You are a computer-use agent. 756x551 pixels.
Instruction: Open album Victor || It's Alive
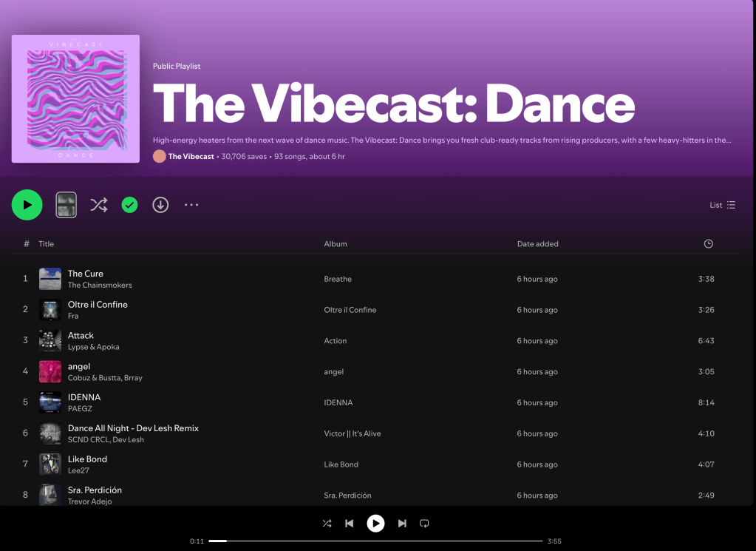353,433
